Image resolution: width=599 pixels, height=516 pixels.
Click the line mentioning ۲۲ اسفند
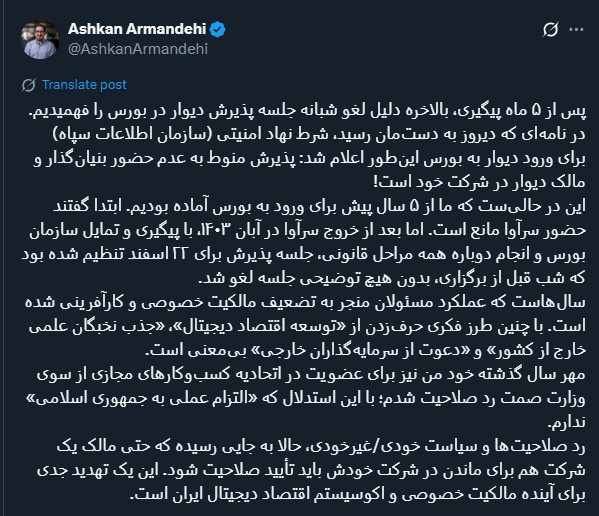coord(303,255)
